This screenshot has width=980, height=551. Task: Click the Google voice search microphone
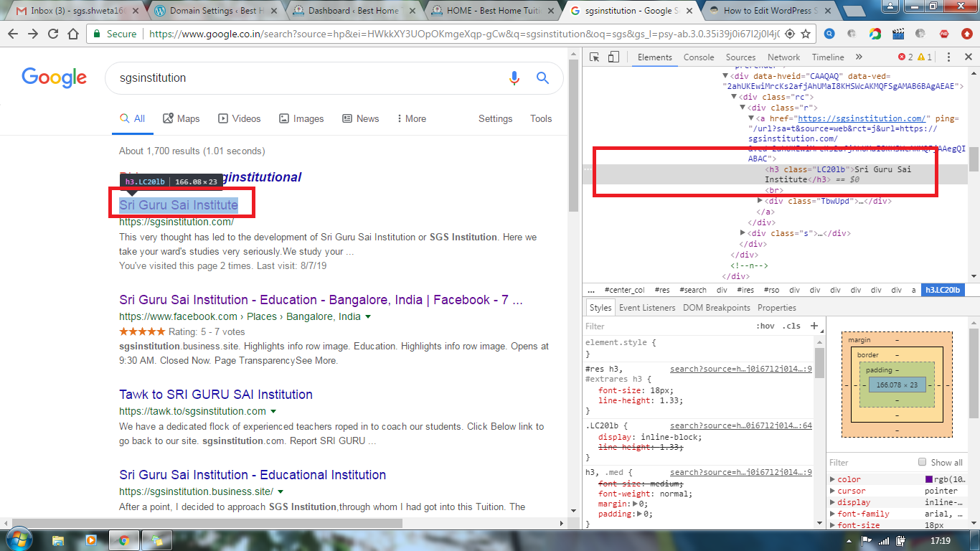click(x=514, y=78)
